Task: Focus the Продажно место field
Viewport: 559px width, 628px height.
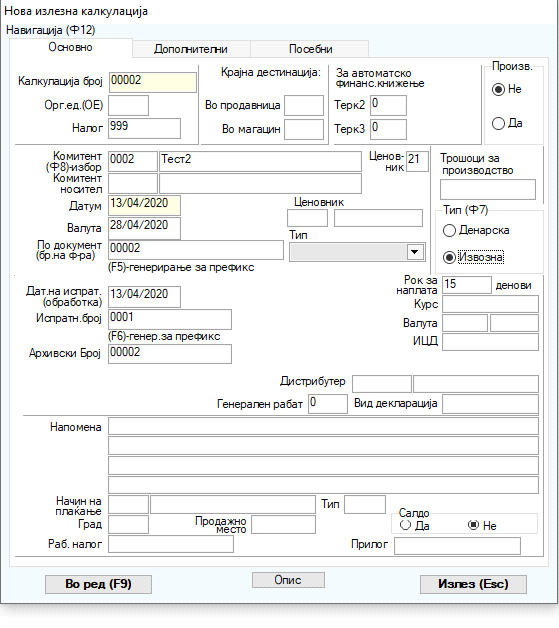Action: tap(284, 525)
